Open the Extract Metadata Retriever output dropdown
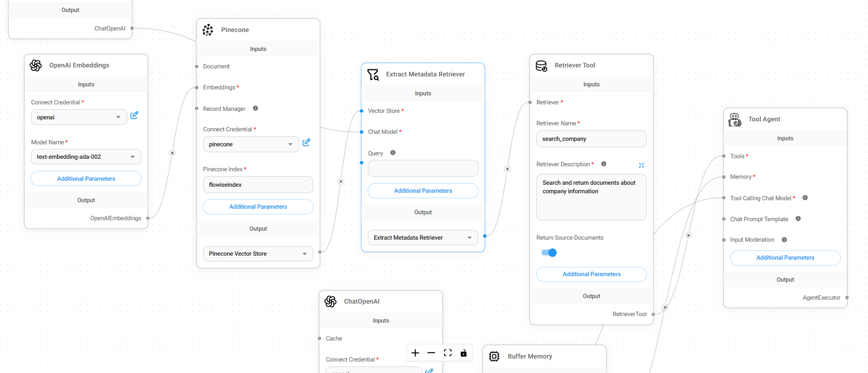 pos(423,238)
